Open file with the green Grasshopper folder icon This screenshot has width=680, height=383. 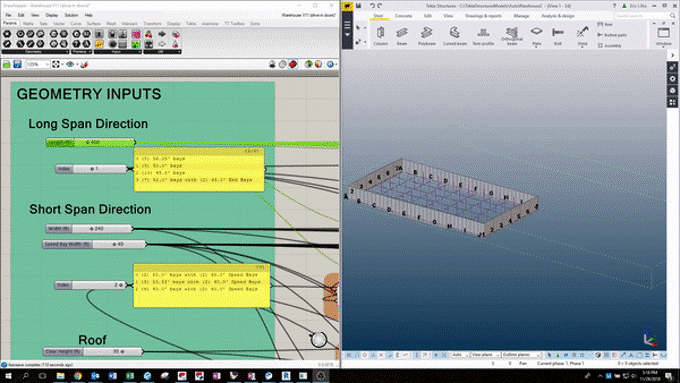coord(7,64)
